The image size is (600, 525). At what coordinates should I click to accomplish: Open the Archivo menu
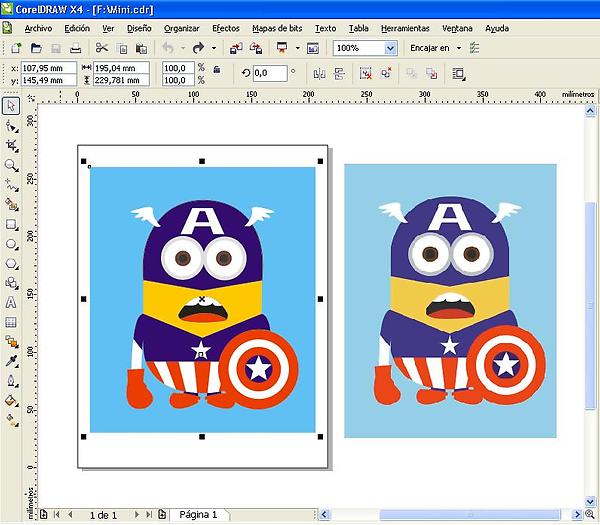point(38,28)
